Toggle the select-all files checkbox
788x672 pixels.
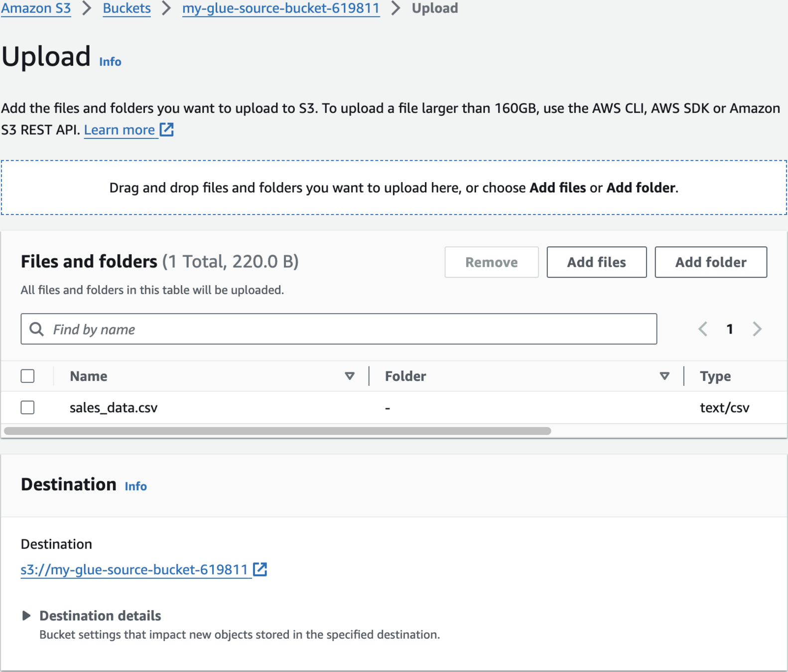28,376
